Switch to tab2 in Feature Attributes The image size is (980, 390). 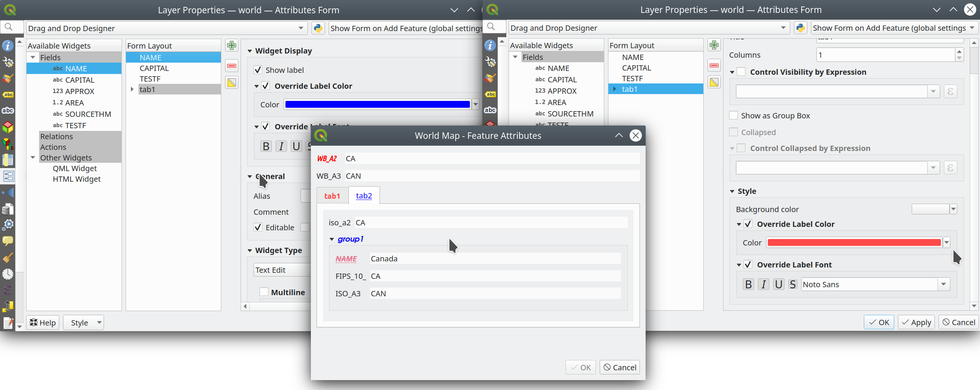click(364, 196)
